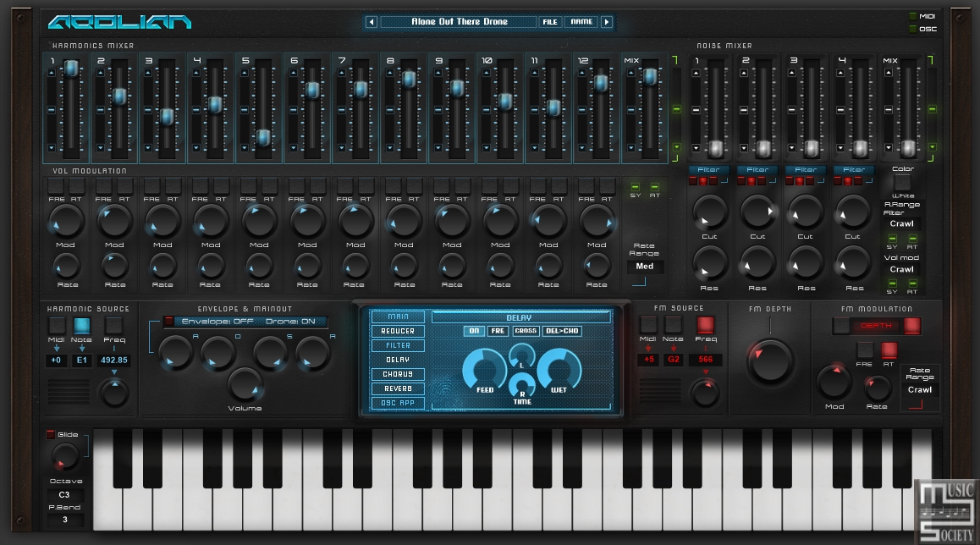Toggle FM Source Midi button
980x545 pixels.
tap(649, 324)
